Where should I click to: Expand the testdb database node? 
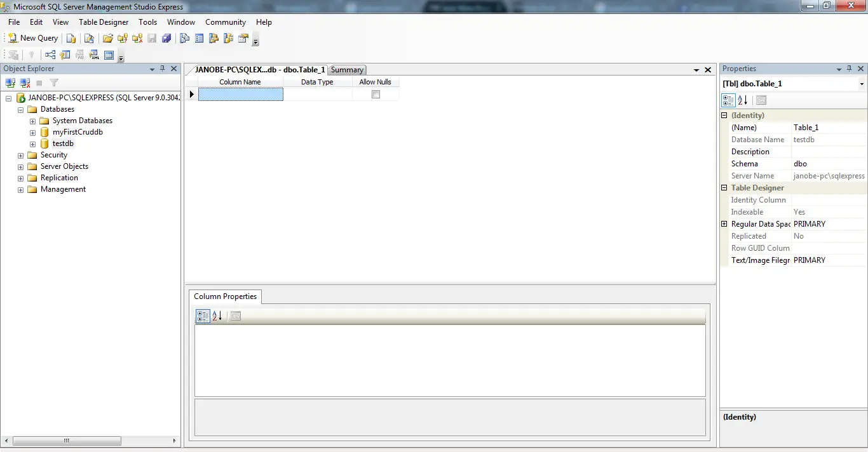[32, 143]
